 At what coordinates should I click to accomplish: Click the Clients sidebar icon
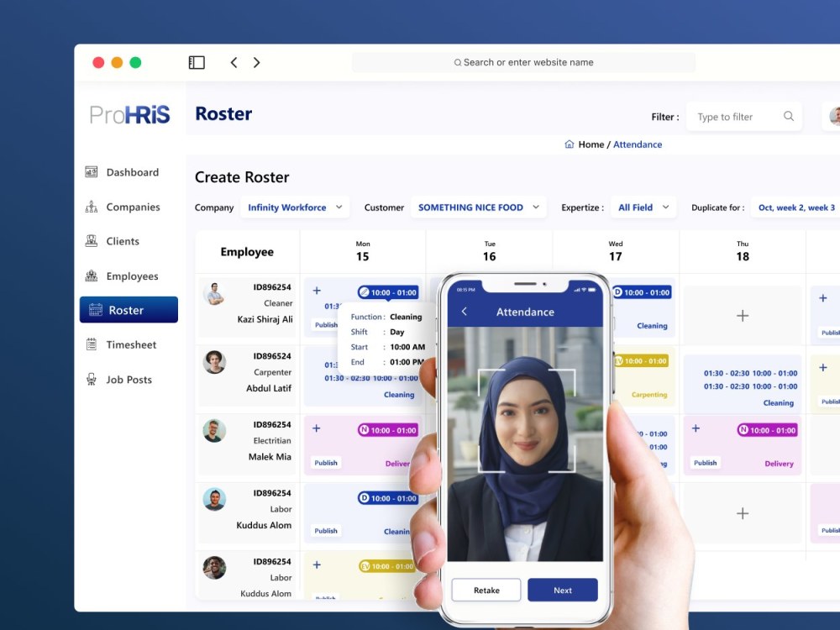[x=92, y=241]
